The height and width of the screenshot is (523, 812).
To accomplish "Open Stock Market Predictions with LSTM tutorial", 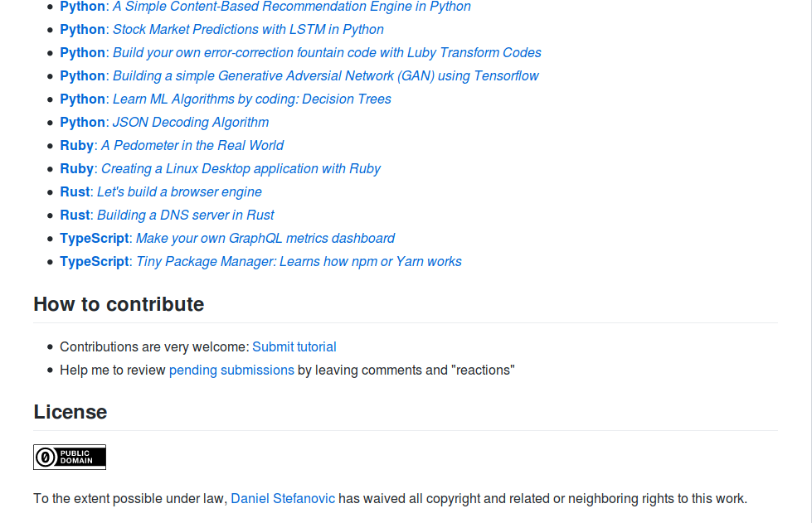I will 248,30.
